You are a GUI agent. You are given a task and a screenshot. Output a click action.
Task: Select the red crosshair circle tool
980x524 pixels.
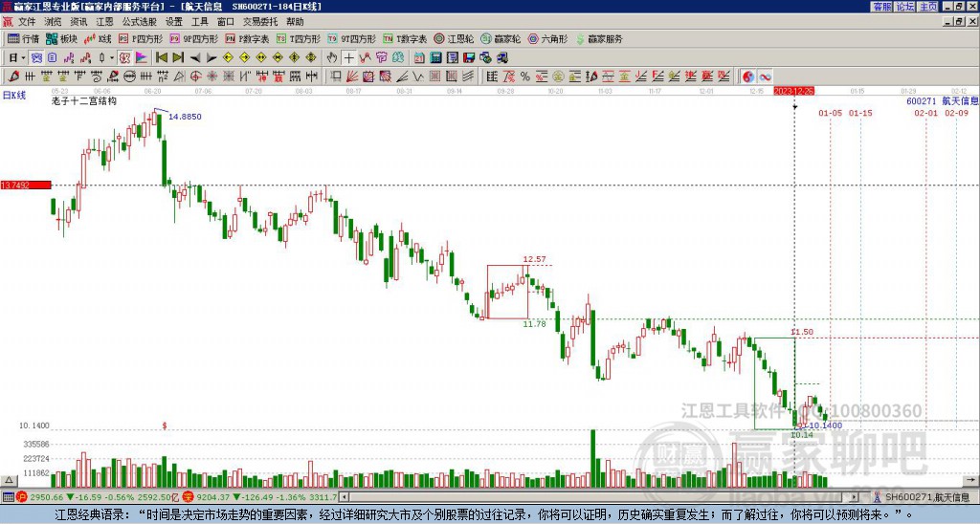pyautogui.click(x=195, y=76)
